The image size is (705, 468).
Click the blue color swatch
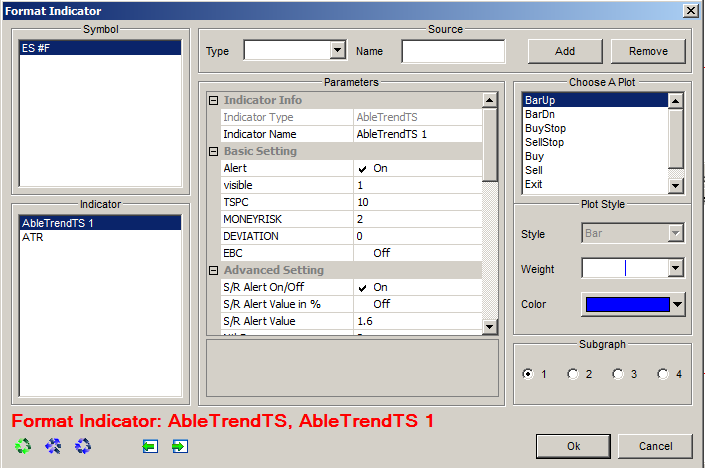point(628,304)
